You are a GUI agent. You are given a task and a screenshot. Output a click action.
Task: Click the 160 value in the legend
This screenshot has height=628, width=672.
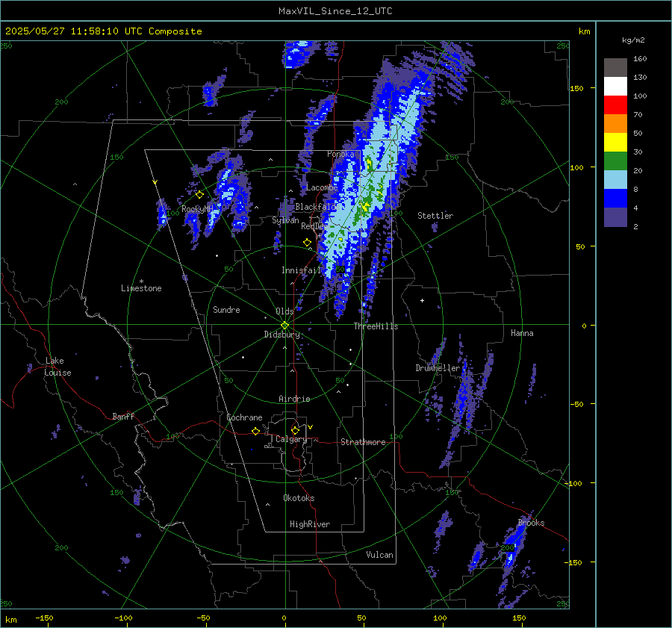click(x=640, y=59)
